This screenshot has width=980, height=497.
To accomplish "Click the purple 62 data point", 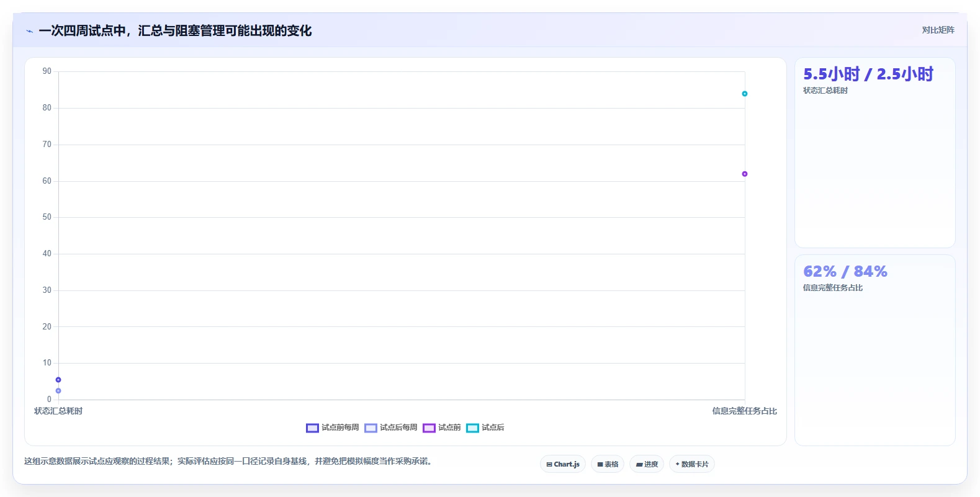I will (x=745, y=174).
